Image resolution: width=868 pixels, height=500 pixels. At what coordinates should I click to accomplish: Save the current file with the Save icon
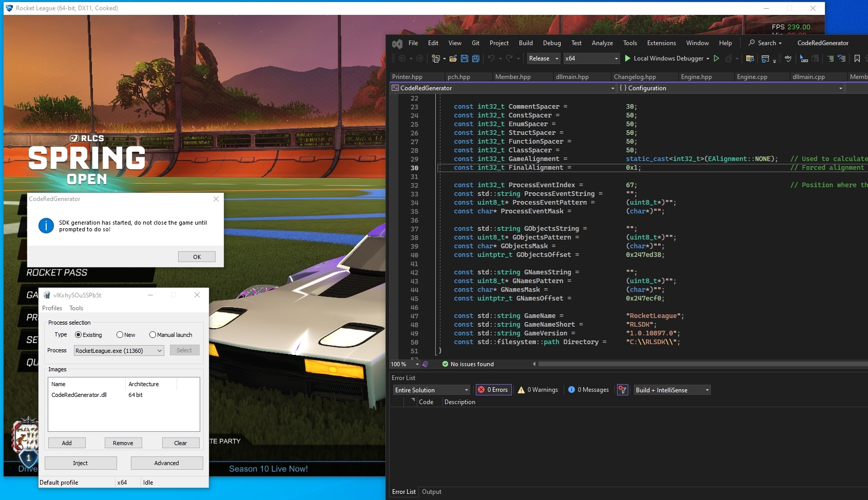click(465, 58)
